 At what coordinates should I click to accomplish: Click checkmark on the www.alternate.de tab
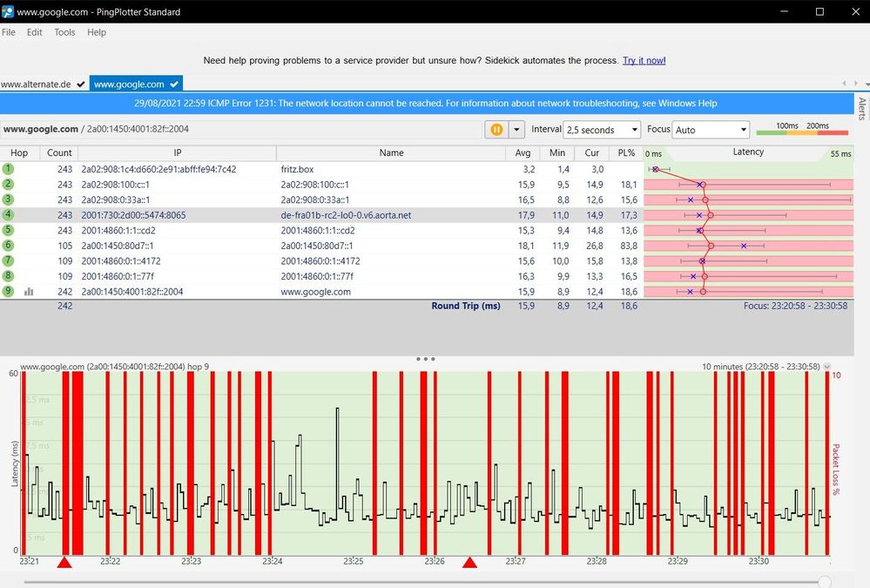coord(81,84)
